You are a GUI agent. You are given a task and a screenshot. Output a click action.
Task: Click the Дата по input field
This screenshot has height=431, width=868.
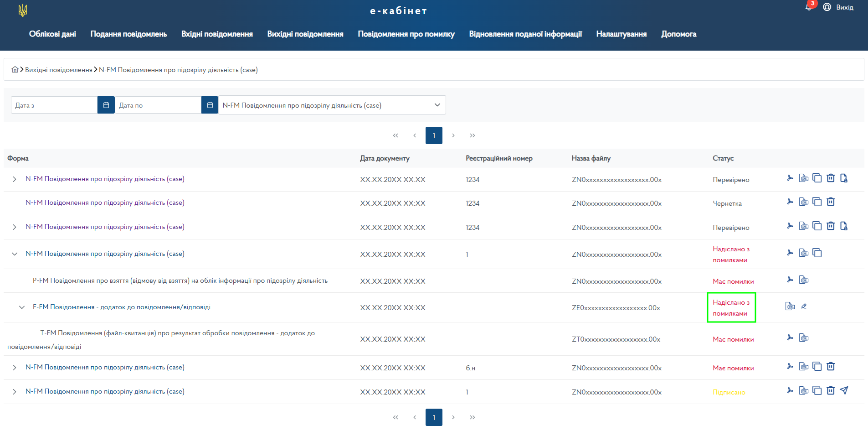coord(158,105)
